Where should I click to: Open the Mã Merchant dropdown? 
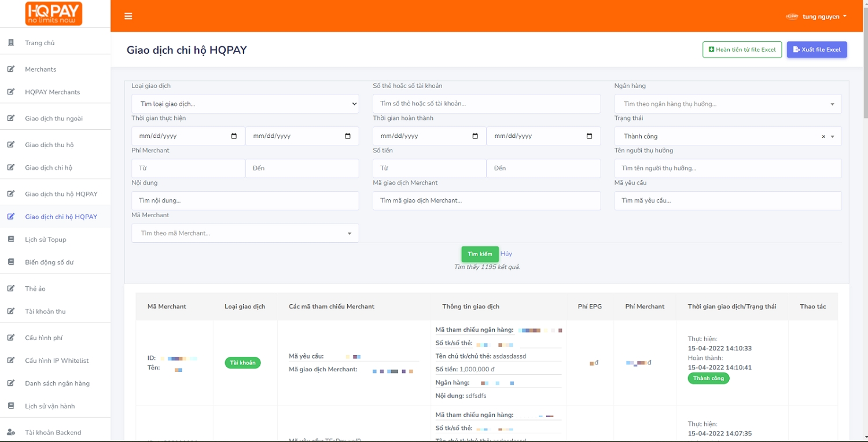[x=245, y=233]
